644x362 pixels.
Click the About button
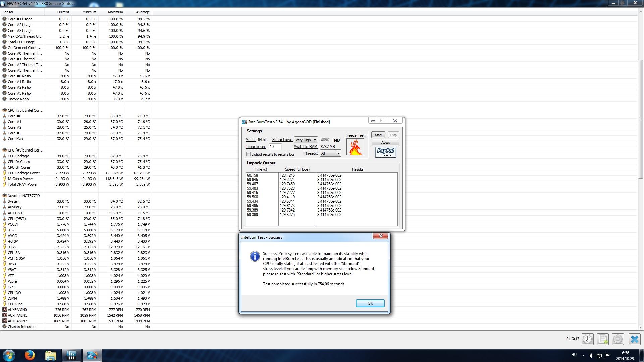385,143
